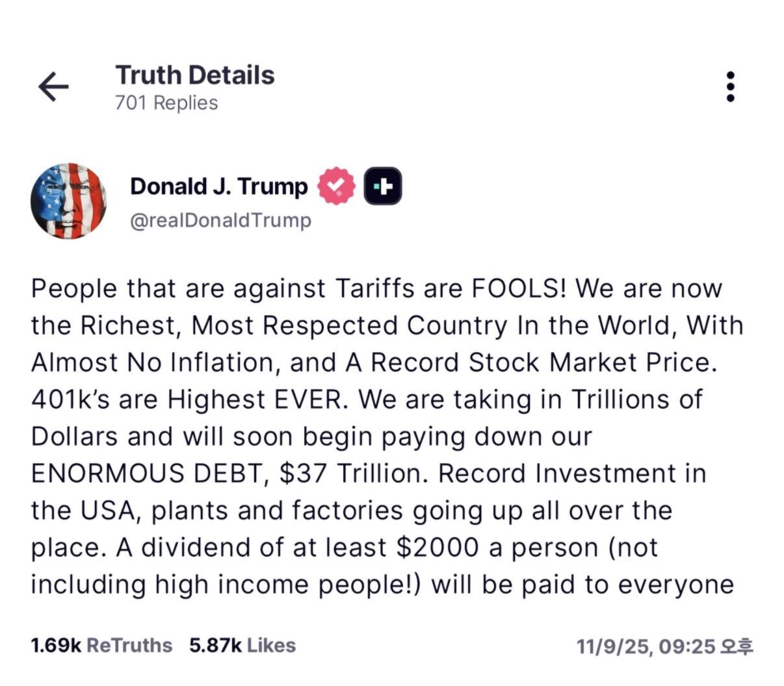Open the three-dot more options menu
The height and width of the screenshot is (686, 784).
point(730,86)
